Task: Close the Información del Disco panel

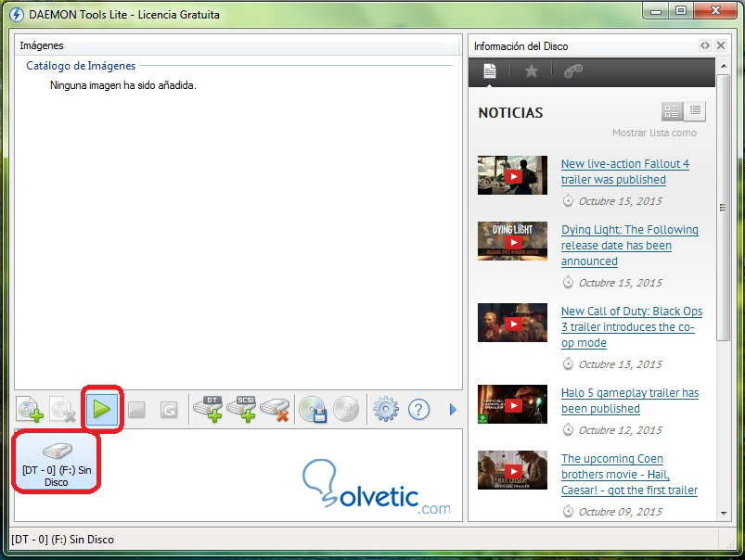Action: [x=721, y=45]
